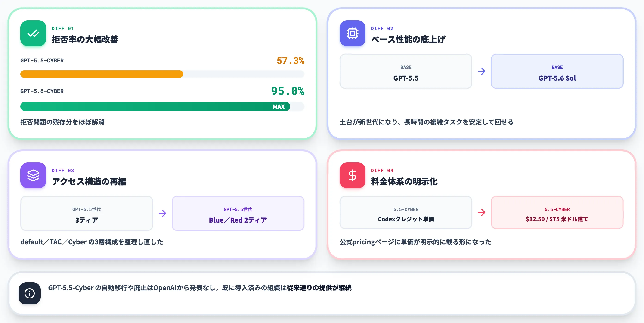Click the caption default／TAC／Cyber の3層構成を整理し直した

[92, 242]
